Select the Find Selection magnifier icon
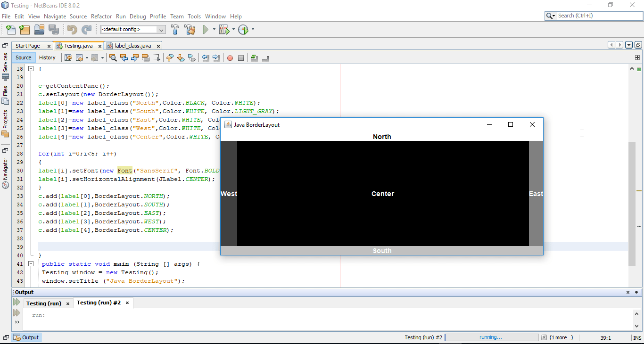 coord(113,58)
